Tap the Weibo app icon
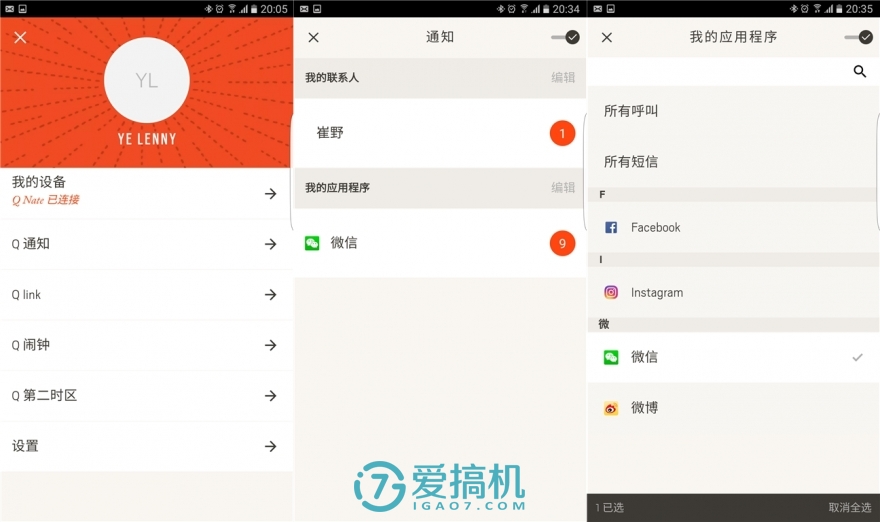Viewport: 880px width, 522px height. tap(611, 408)
